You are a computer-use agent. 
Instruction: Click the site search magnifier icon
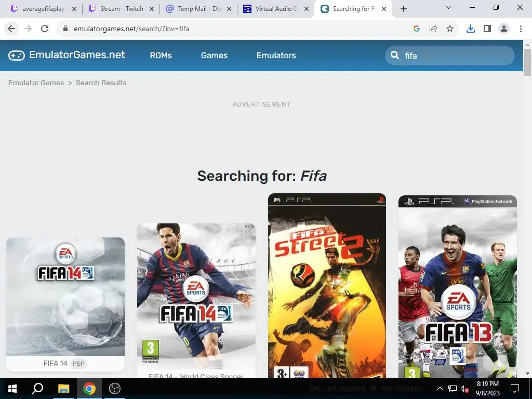pos(395,55)
